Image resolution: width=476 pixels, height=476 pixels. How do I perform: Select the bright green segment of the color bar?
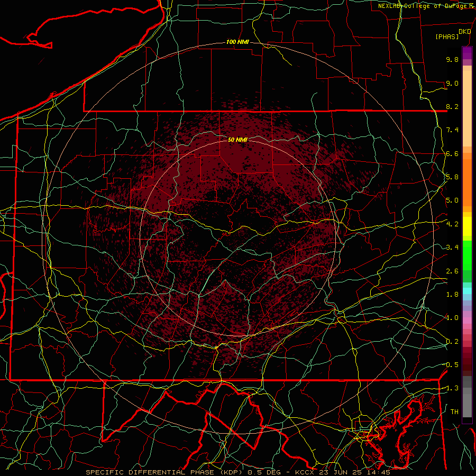[x=467, y=255]
